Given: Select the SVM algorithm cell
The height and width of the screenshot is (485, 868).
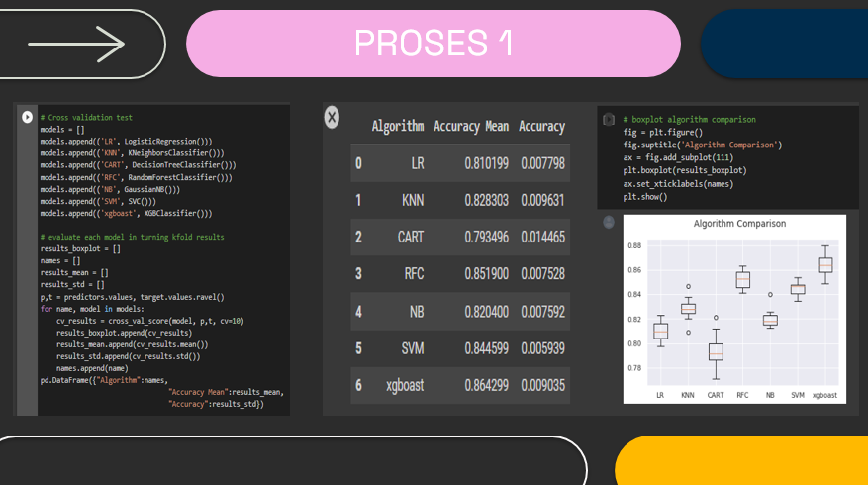Looking at the screenshot, I should (413, 348).
